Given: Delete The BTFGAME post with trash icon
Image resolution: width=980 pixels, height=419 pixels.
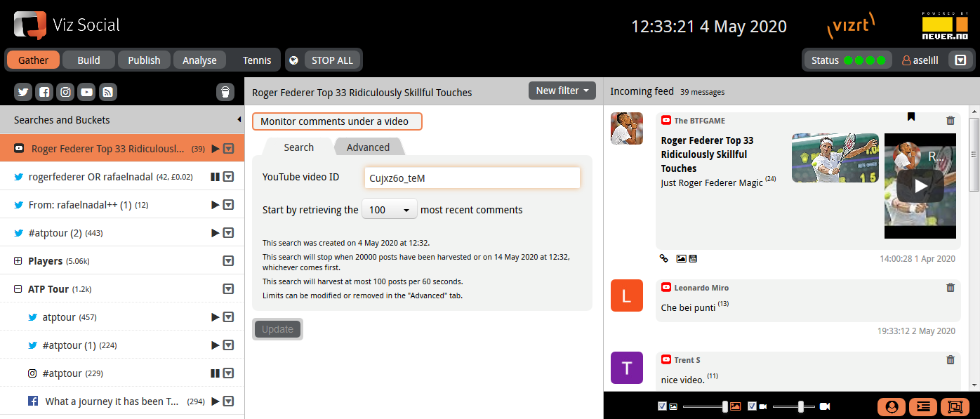Looking at the screenshot, I should [x=951, y=121].
